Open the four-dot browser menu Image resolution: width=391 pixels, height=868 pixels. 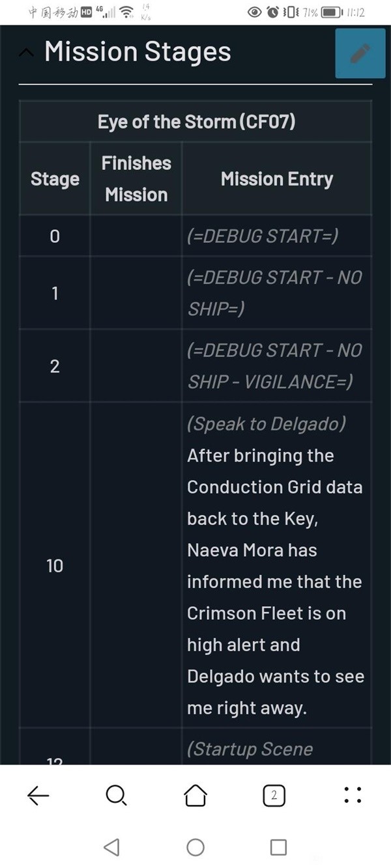[x=353, y=795]
